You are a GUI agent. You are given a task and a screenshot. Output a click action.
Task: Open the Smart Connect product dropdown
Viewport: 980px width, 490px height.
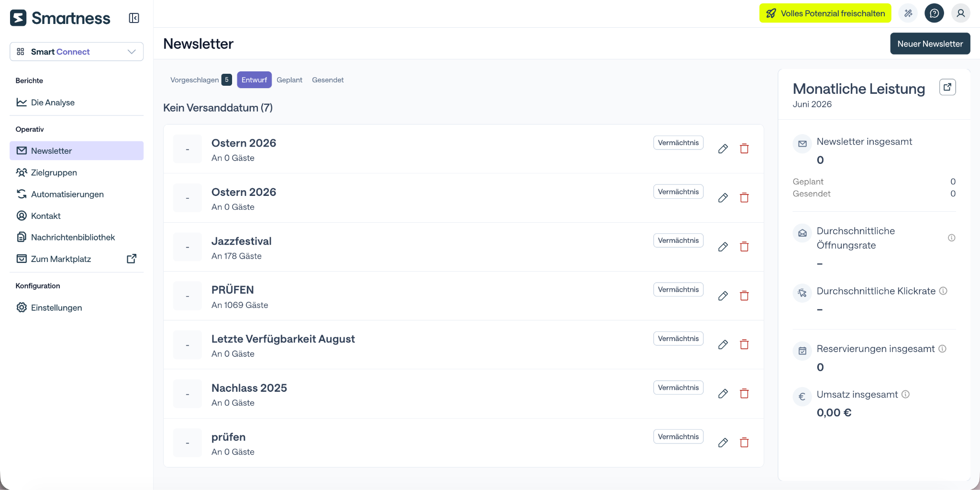point(77,52)
